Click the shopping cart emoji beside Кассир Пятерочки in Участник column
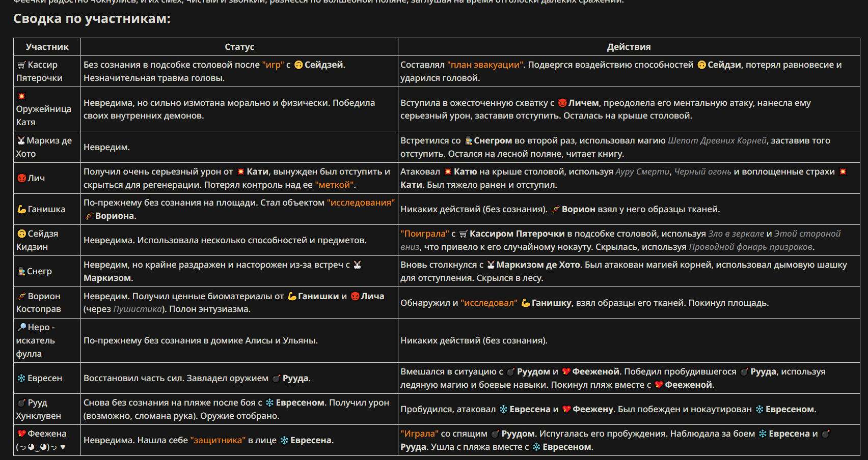Screen dimensions: 868x460 click(x=21, y=65)
